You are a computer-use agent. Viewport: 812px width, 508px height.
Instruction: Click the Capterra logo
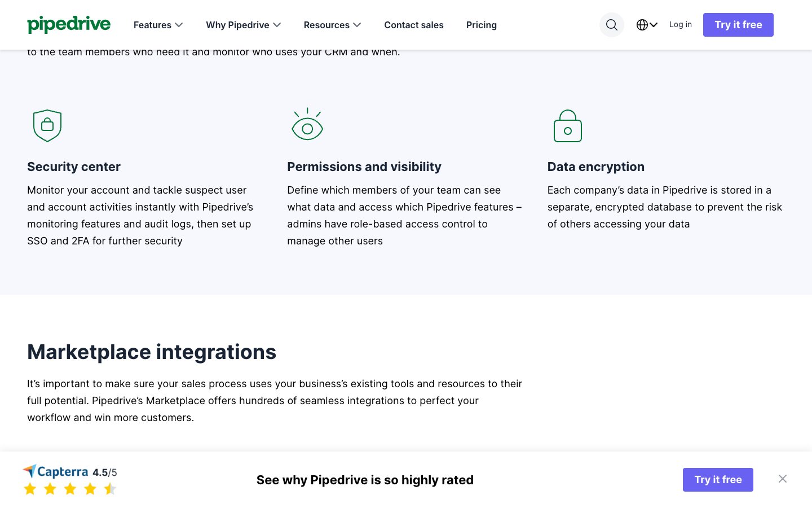point(56,471)
